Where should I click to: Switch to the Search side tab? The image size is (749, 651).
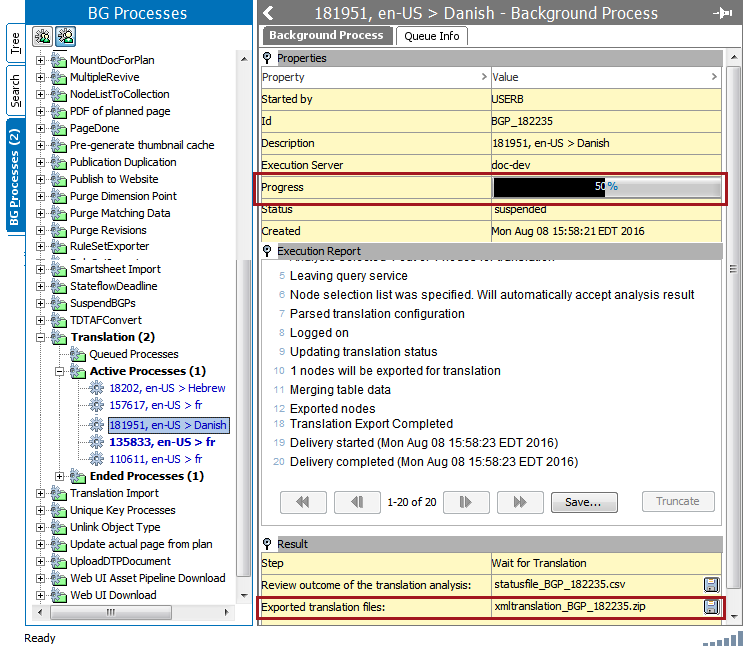click(15, 91)
